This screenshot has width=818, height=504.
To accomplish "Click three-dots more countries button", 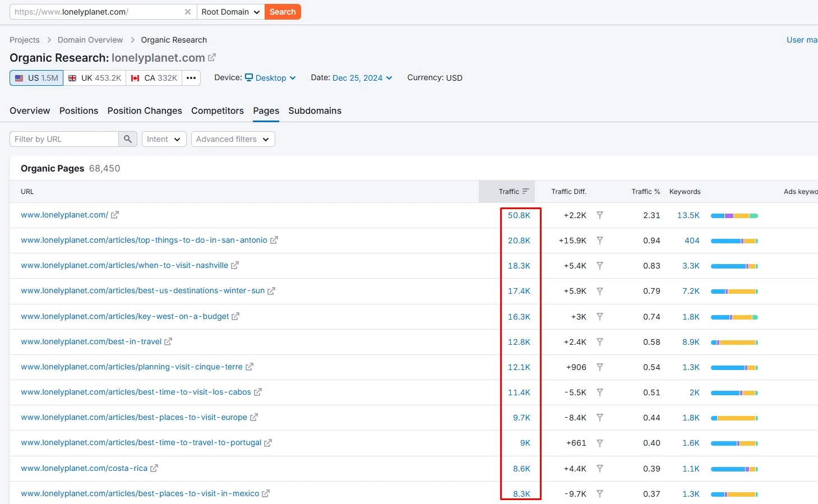I will [191, 78].
